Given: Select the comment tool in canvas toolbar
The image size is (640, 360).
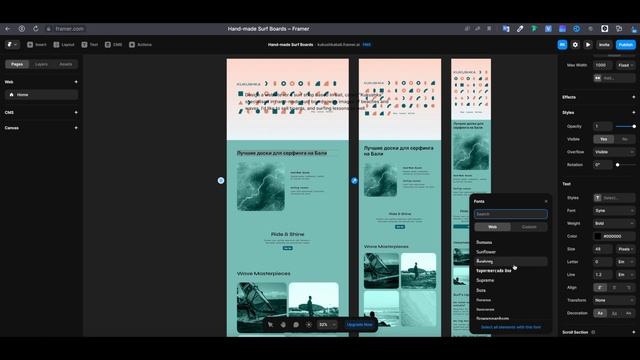Looking at the screenshot, I should [x=296, y=324].
